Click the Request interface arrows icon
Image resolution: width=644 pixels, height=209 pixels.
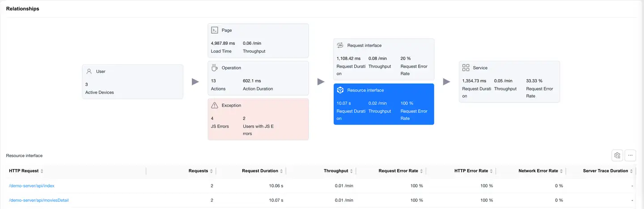pyautogui.click(x=340, y=45)
